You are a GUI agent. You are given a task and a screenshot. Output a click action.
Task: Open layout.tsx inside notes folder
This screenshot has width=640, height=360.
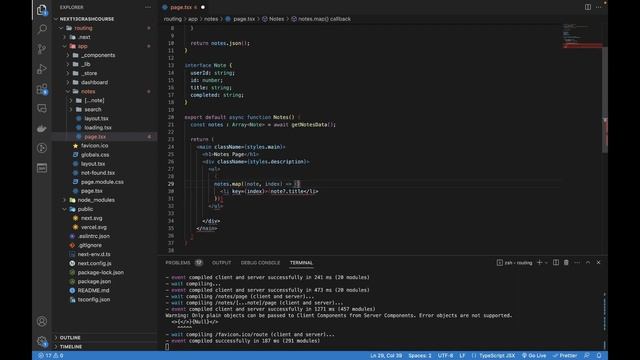click(x=96, y=118)
